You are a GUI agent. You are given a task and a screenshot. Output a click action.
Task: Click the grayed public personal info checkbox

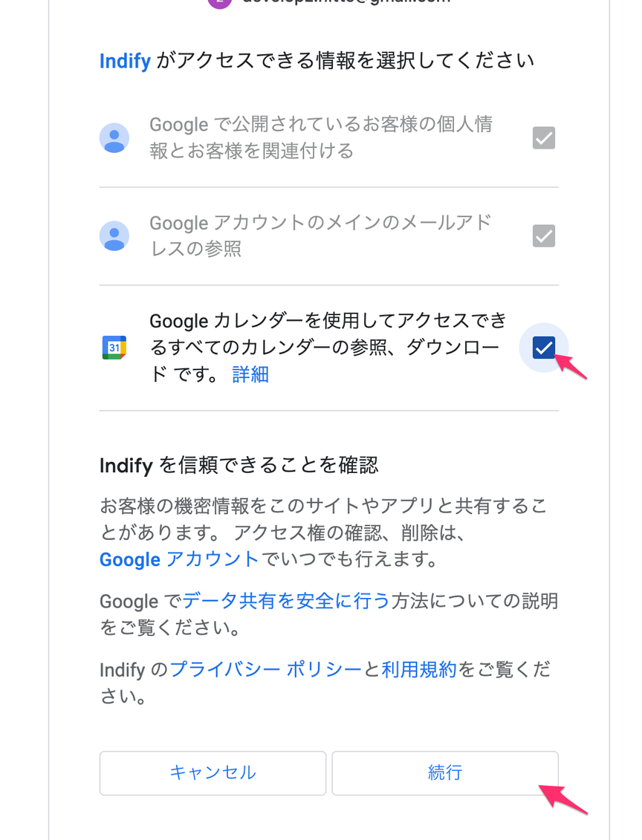(x=543, y=138)
